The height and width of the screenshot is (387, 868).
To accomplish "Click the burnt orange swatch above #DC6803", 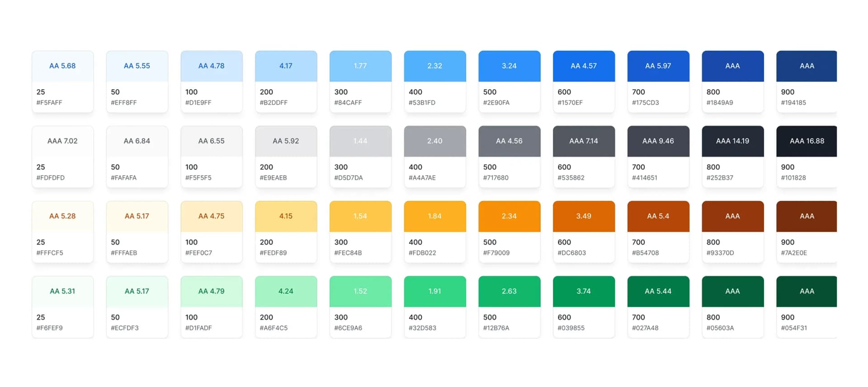I will click(x=584, y=216).
